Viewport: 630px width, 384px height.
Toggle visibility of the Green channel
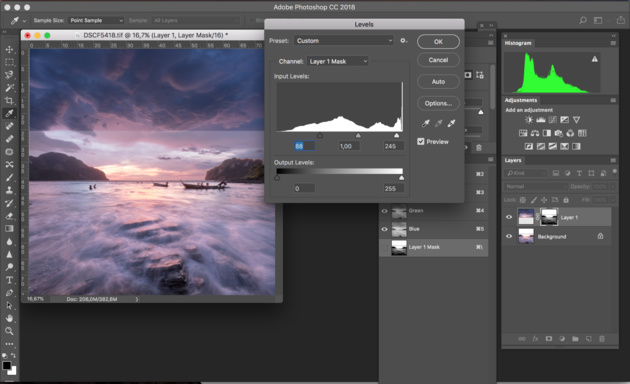tap(385, 211)
